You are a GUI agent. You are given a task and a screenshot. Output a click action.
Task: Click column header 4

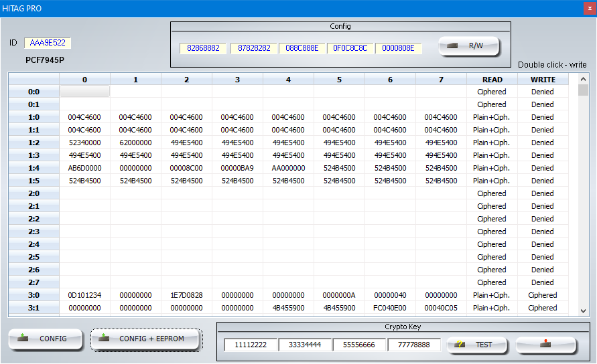288,80
